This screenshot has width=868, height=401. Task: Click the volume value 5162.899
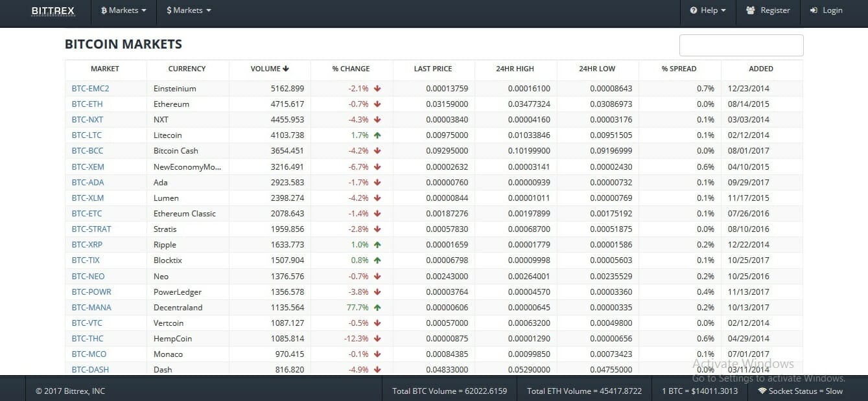(287, 89)
